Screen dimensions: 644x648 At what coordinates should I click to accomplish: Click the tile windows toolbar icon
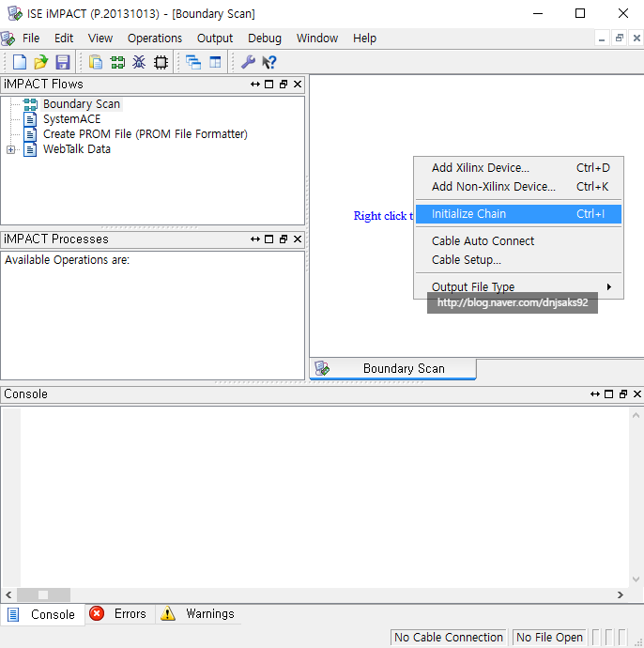coord(215,62)
